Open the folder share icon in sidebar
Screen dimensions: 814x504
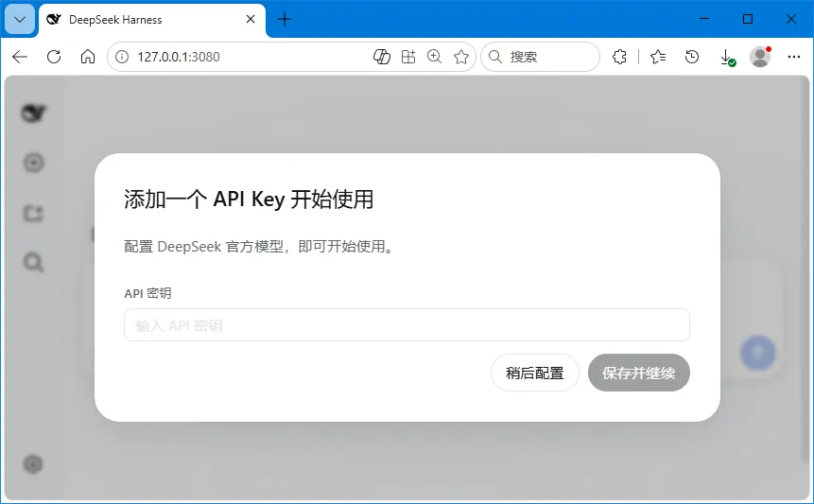pos(34,214)
